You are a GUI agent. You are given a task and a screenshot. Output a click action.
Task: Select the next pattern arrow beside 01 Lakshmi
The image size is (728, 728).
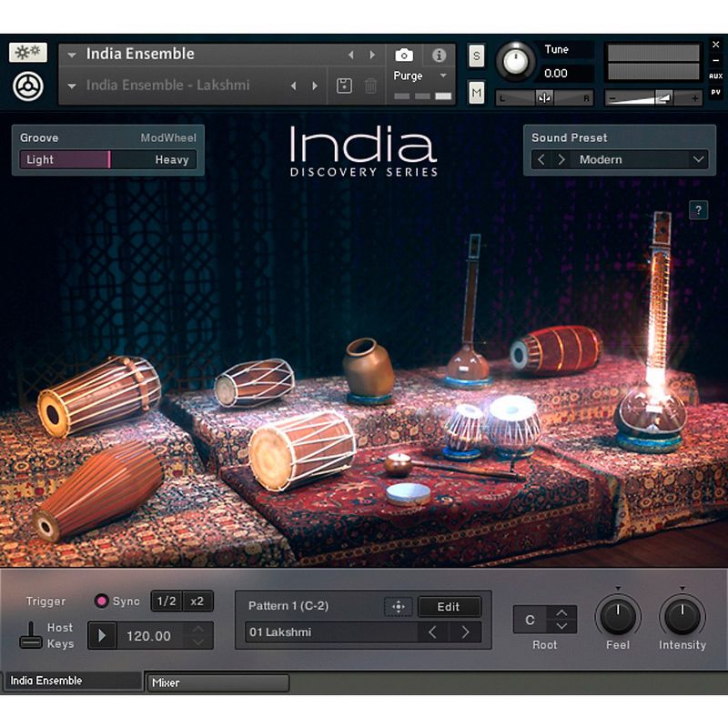(x=465, y=632)
